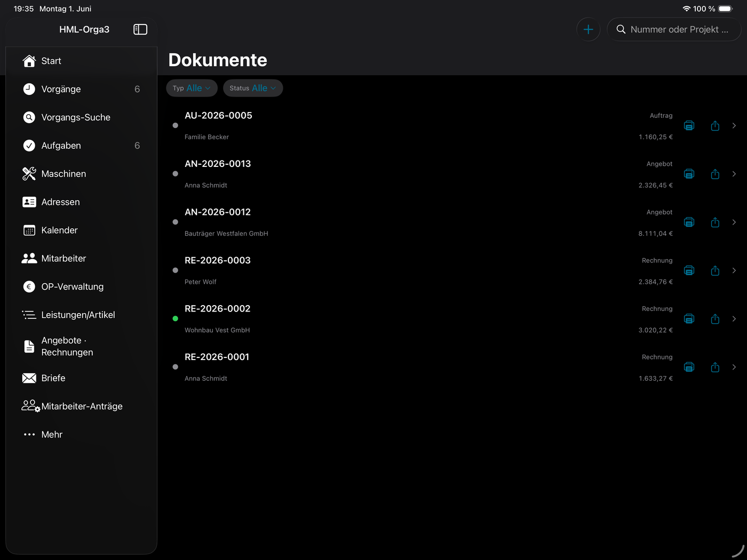Select the AU-2026-0005 document title
Screen dimensions: 747x560
coord(218,115)
